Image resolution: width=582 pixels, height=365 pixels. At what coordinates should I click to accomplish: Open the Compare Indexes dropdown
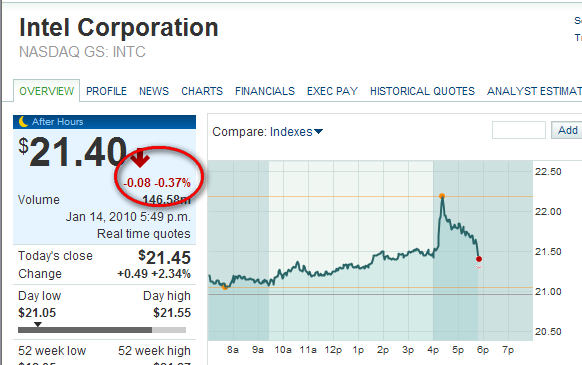(x=268, y=132)
